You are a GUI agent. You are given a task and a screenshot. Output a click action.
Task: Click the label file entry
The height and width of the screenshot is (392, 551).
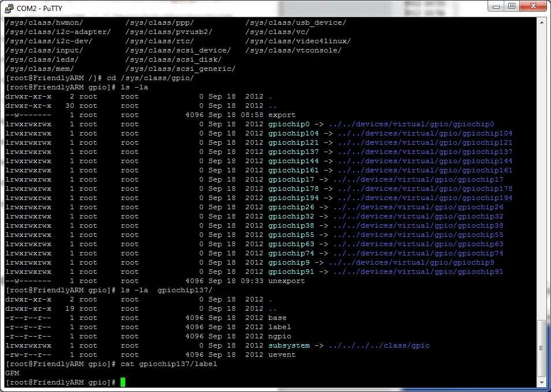click(279, 327)
